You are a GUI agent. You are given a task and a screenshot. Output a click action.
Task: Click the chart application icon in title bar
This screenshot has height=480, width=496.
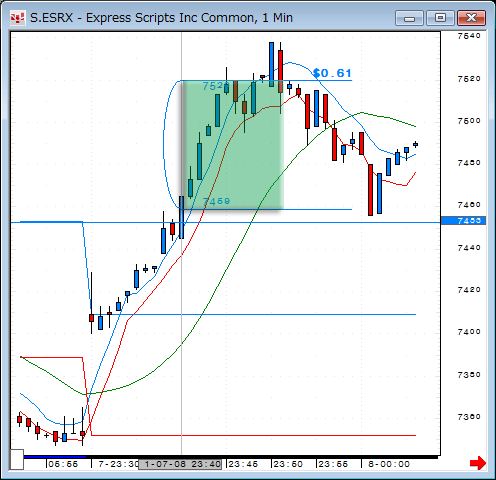(17, 18)
